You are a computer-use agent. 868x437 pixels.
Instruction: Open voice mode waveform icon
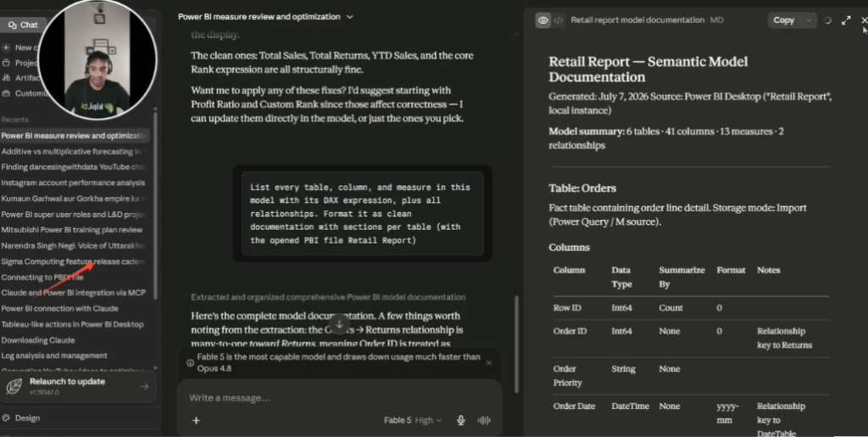tap(484, 420)
